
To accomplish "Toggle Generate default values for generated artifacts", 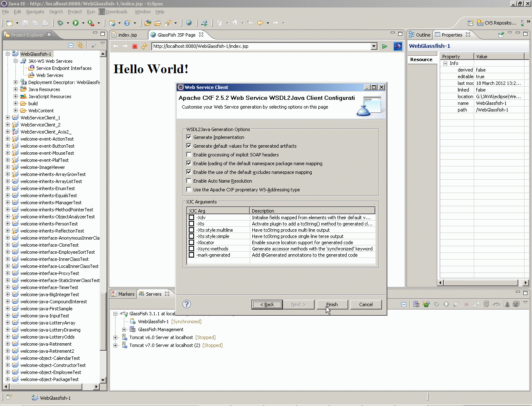I will 189,146.
